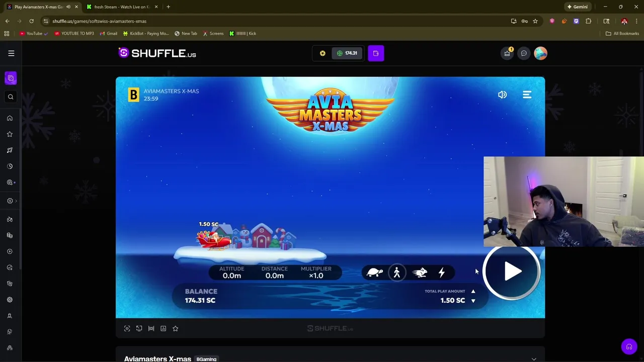The height and width of the screenshot is (362, 644).
Task: Reload the current page
Action: (x=31, y=21)
